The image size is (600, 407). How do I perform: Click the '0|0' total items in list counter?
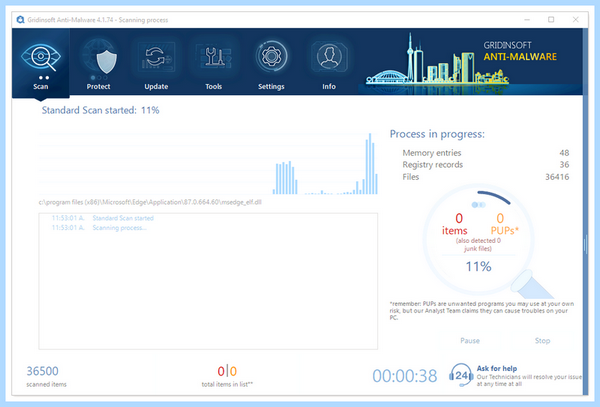(227, 371)
